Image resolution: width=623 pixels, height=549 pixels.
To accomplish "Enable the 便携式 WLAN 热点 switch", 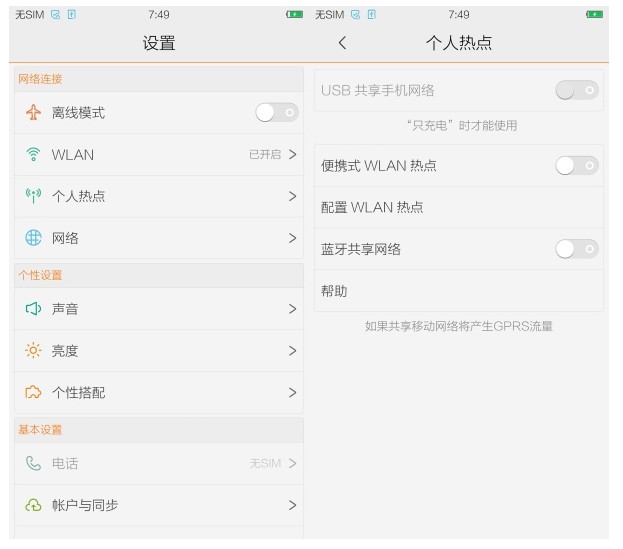I will coord(576,166).
